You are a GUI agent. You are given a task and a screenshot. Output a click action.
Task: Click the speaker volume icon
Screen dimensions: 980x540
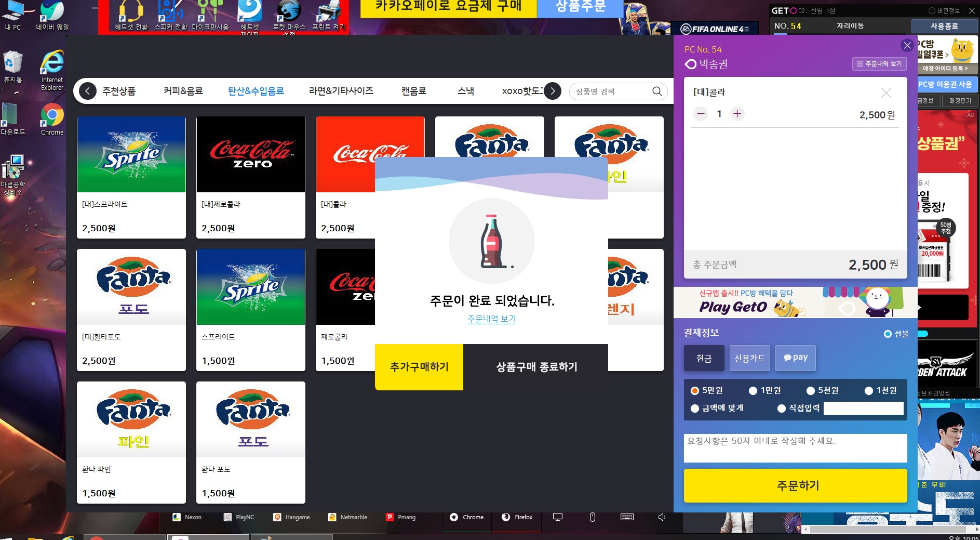tap(662, 517)
